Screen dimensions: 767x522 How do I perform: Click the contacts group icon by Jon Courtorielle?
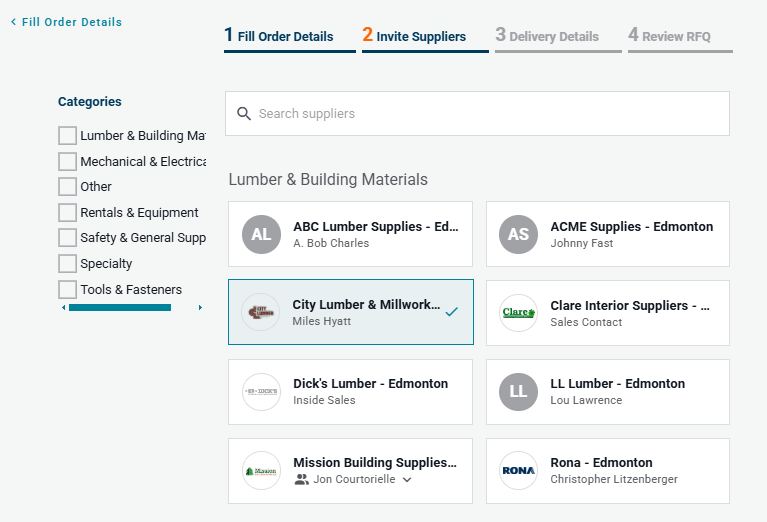pyautogui.click(x=301, y=479)
